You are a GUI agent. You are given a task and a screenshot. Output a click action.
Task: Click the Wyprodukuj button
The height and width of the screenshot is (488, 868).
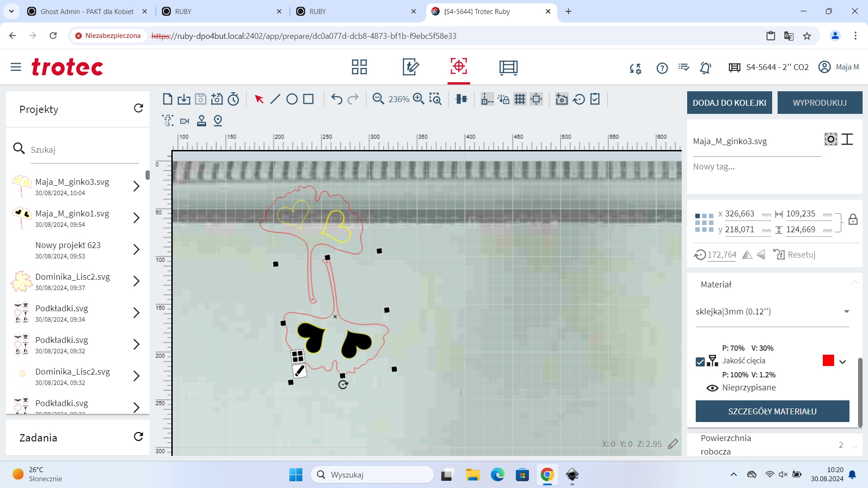820,103
